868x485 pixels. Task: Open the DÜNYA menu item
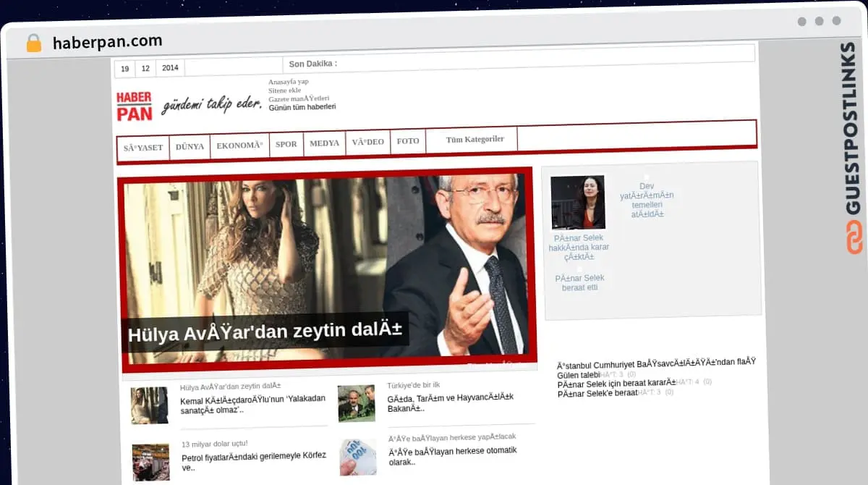point(190,146)
